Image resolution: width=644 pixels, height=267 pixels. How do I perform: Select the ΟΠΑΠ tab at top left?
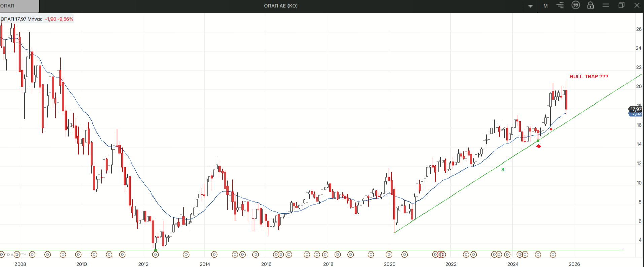[19, 6]
